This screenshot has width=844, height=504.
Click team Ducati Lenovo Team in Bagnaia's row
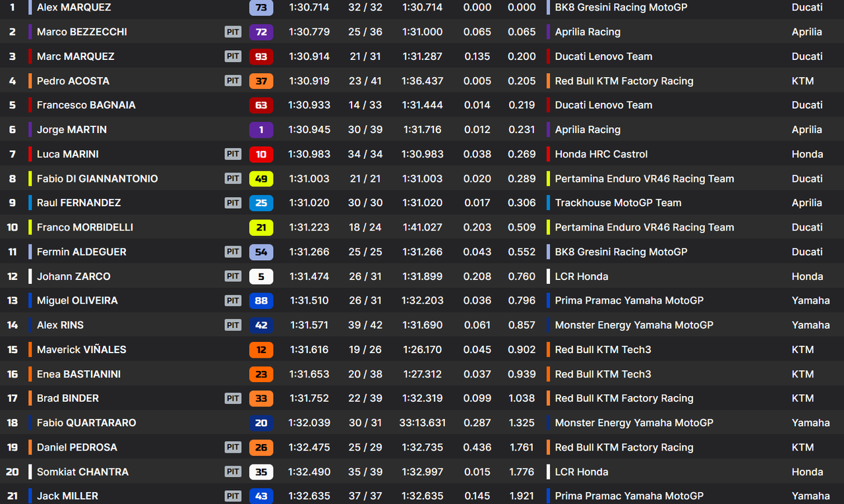coord(604,105)
